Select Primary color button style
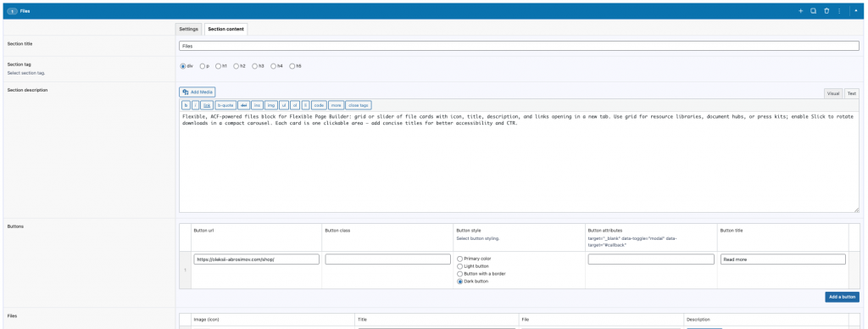 pos(459,259)
